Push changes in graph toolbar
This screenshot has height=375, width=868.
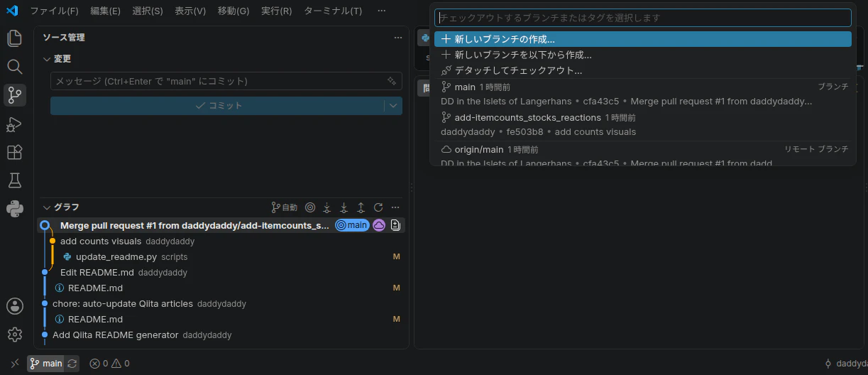coord(361,207)
